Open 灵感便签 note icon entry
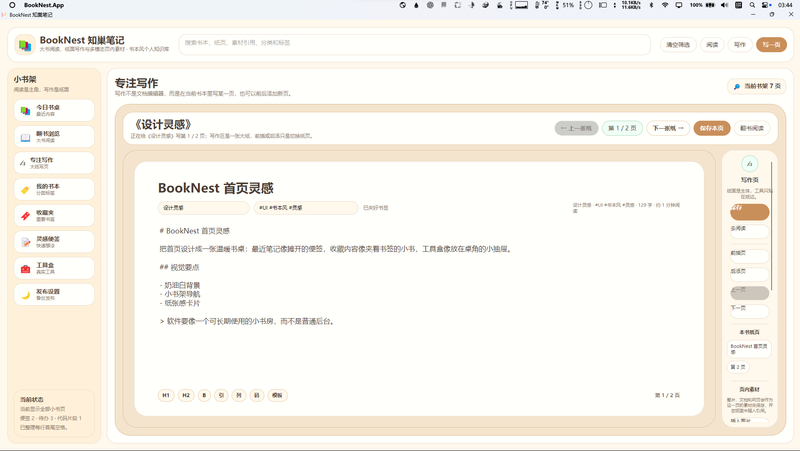Screen dimensions: 800x451 [54, 242]
